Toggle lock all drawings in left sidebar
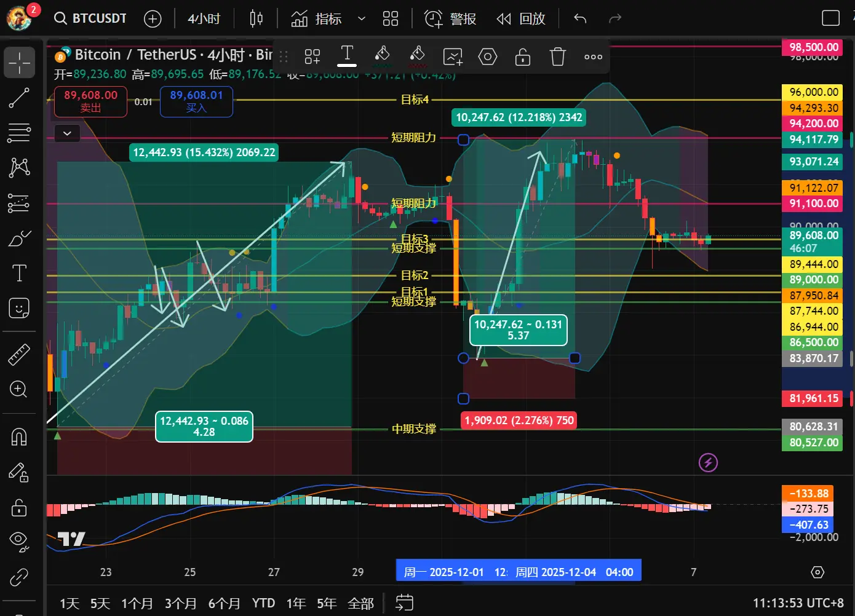Viewport: 855px width, 616px height. click(x=19, y=507)
